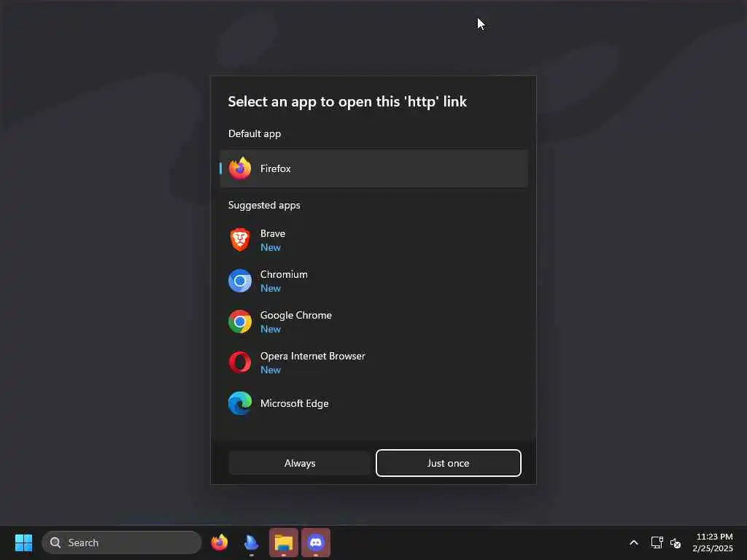Show hidden system tray icons
Screen dimensions: 747x560
pyautogui.click(x=634, y=542)
